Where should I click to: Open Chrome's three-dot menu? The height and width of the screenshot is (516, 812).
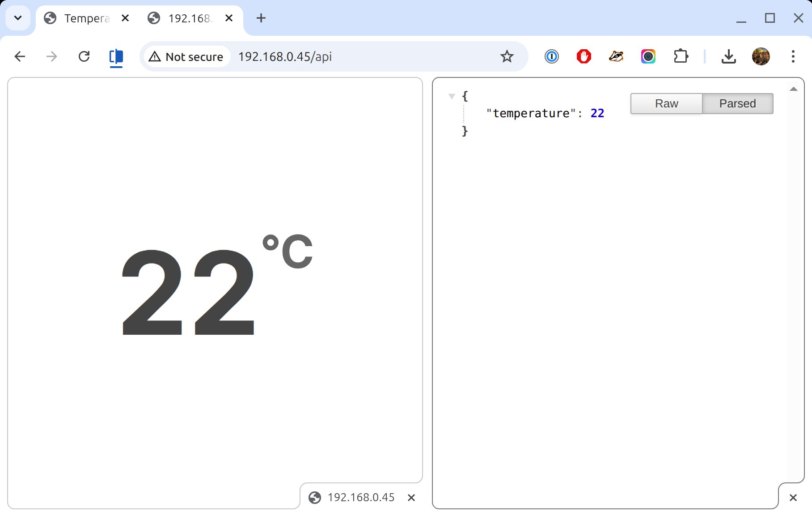[793, 57]
